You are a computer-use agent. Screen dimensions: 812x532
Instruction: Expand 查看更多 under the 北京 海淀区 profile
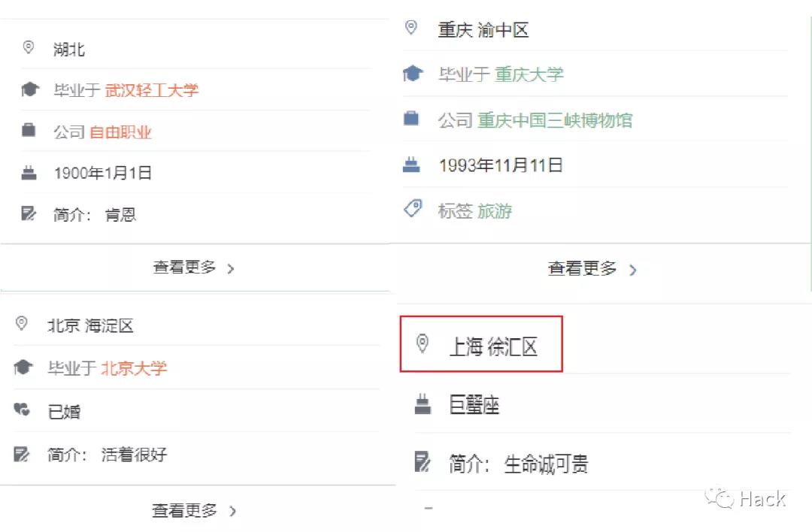pyautogui.click(x=194, y=511)
